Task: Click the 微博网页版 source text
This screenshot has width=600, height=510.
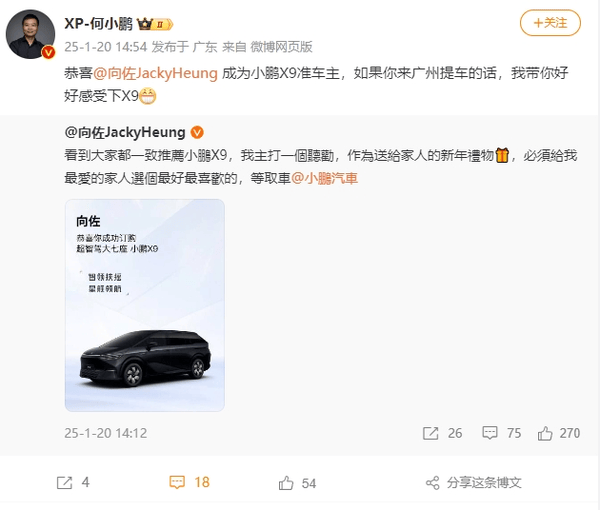Action: pos(281,47)
